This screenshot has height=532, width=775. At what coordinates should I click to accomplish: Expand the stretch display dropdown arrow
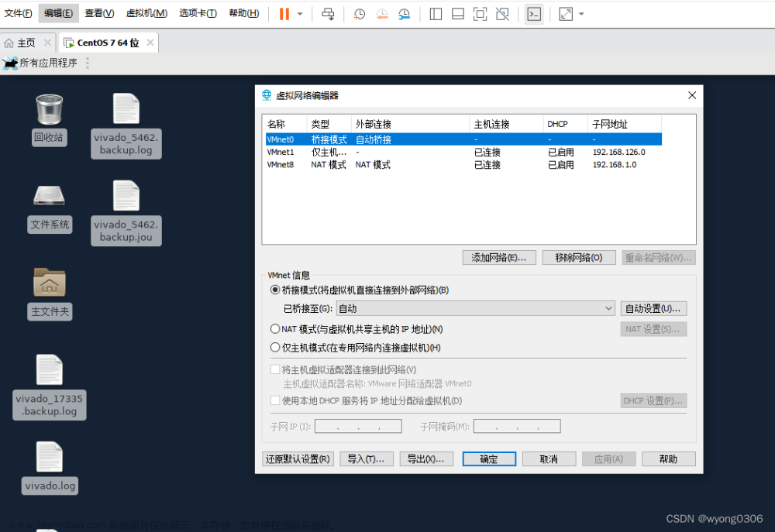(581, 14)
